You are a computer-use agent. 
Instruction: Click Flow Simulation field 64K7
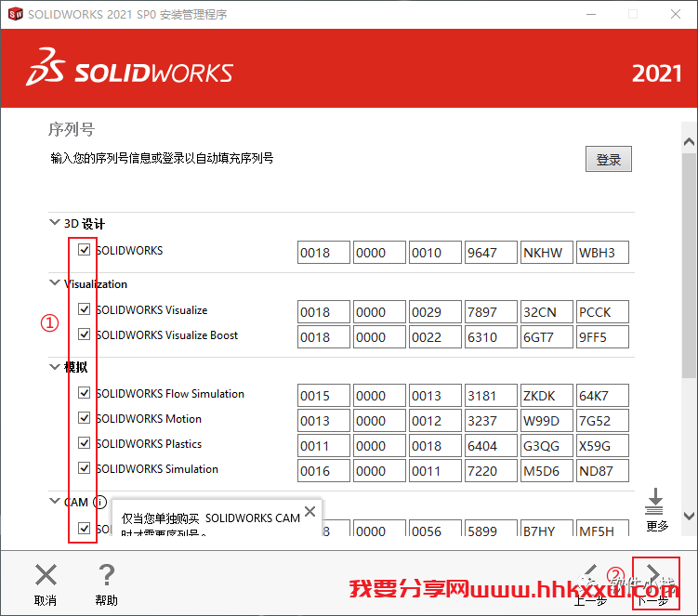tap(602, 395)
